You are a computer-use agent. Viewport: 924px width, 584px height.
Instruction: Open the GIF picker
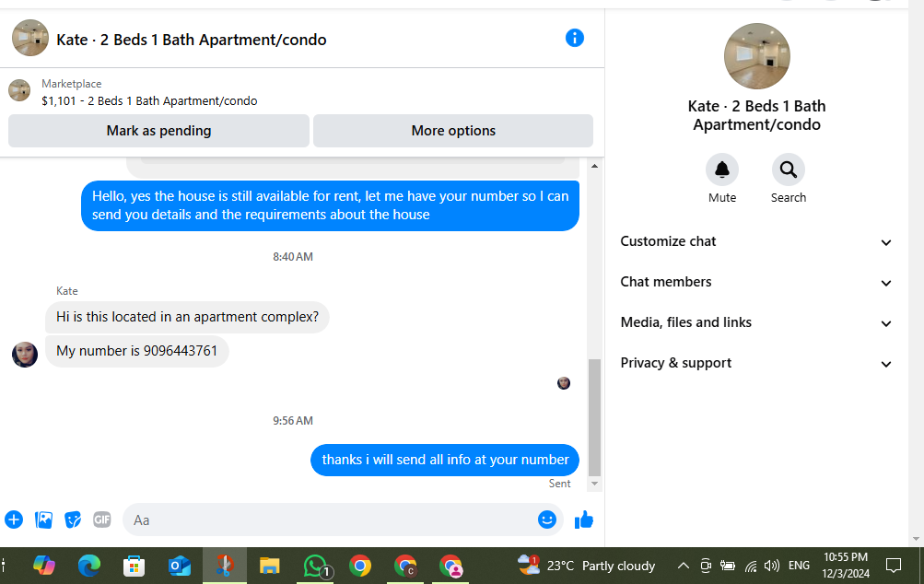tap(102, 520)
